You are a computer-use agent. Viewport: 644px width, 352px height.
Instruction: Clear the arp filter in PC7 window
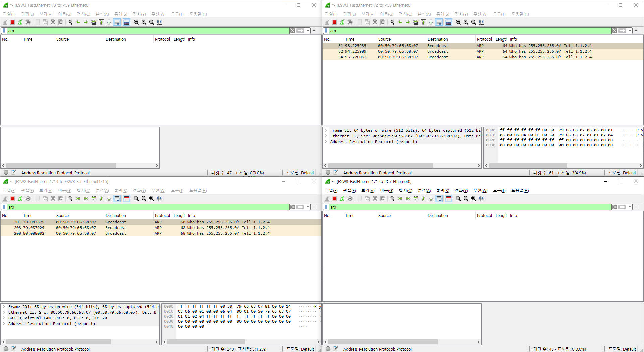tap(615, 207)
